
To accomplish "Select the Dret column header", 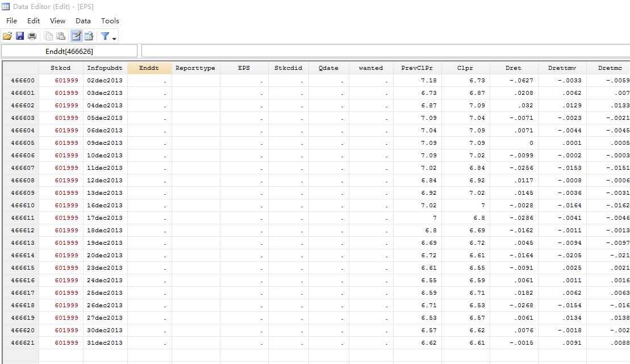I will point(514,68).
